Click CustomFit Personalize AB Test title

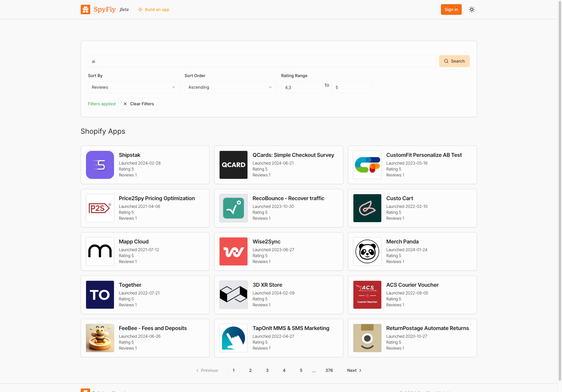coord(424,155)
